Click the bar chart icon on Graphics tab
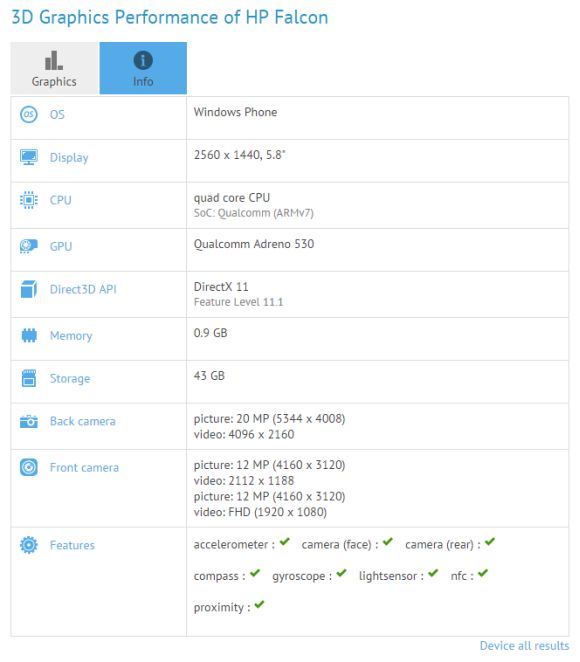The image size is (580, 662). (54, 60)
